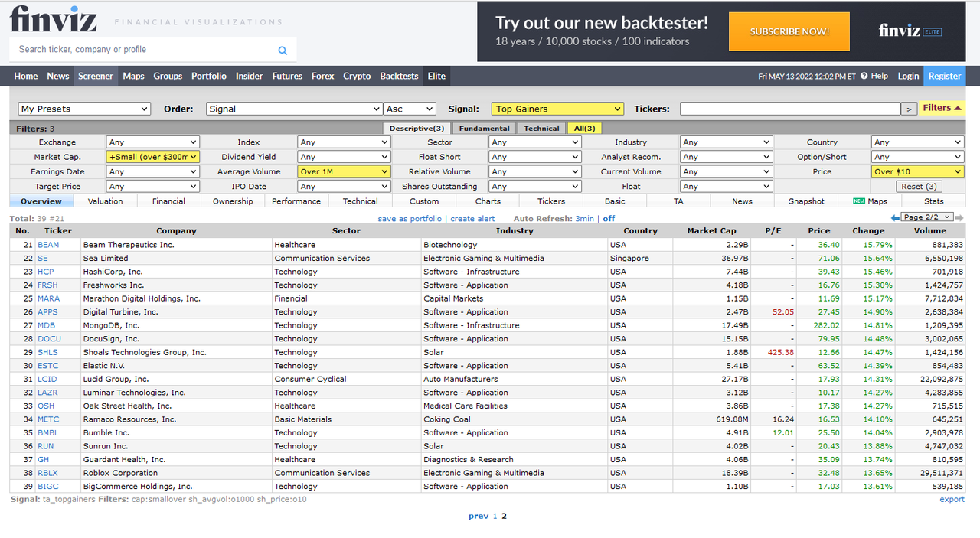Image resolution: width=980 pixels, height=538 pixels.
Task: Click Sea Limited company name
Action: 106,259
